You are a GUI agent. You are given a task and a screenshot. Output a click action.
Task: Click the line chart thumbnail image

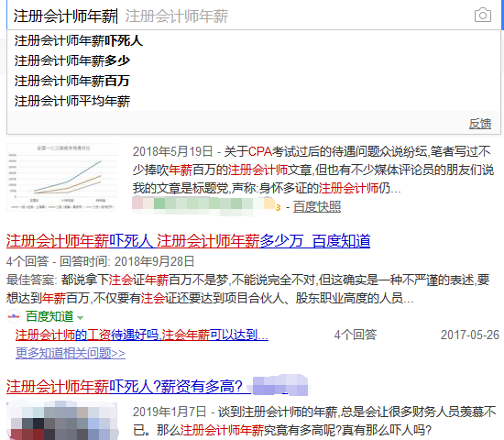(x=61, y=178)
